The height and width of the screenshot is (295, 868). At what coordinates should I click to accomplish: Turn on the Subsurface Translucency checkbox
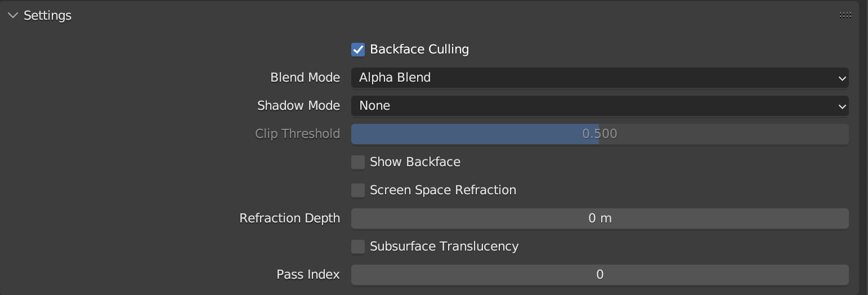[x=358, y=247]
